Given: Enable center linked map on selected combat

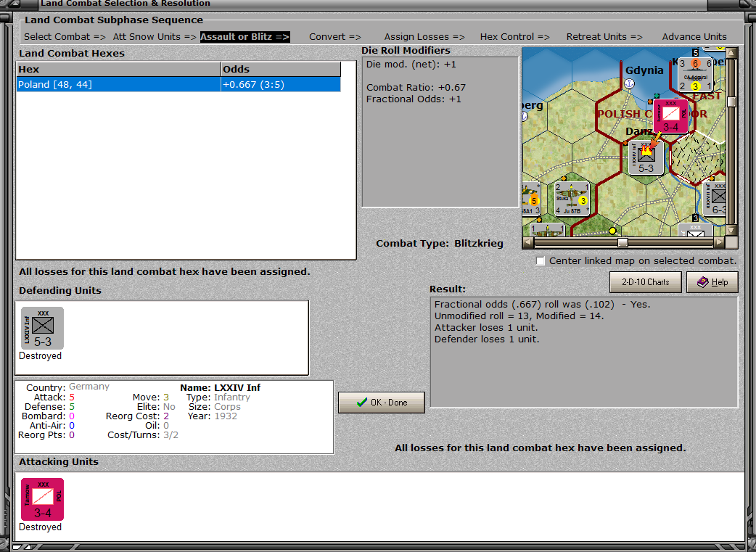Looking at the screenshot, I should [541, 261].
